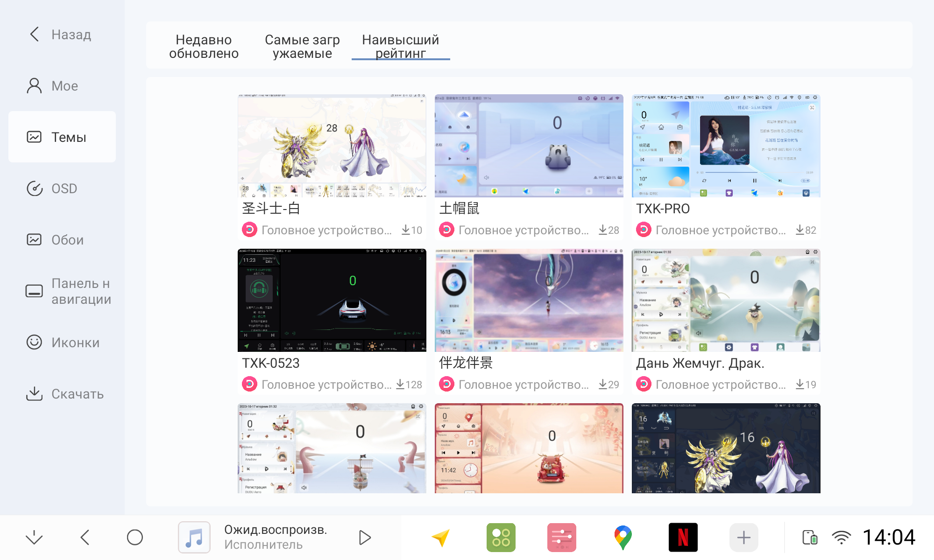
Task: Click Дань Жемчуг. Драк. author avatar icon
Action: tap(644, 384)
